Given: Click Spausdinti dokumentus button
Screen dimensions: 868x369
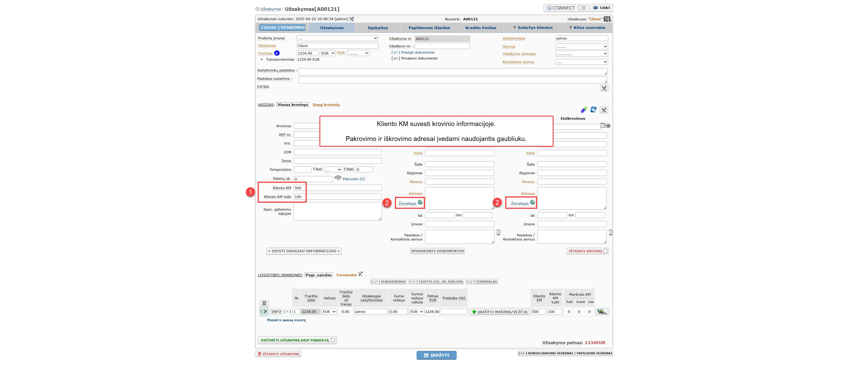Looking at the screenshot, I should (437, 251).
